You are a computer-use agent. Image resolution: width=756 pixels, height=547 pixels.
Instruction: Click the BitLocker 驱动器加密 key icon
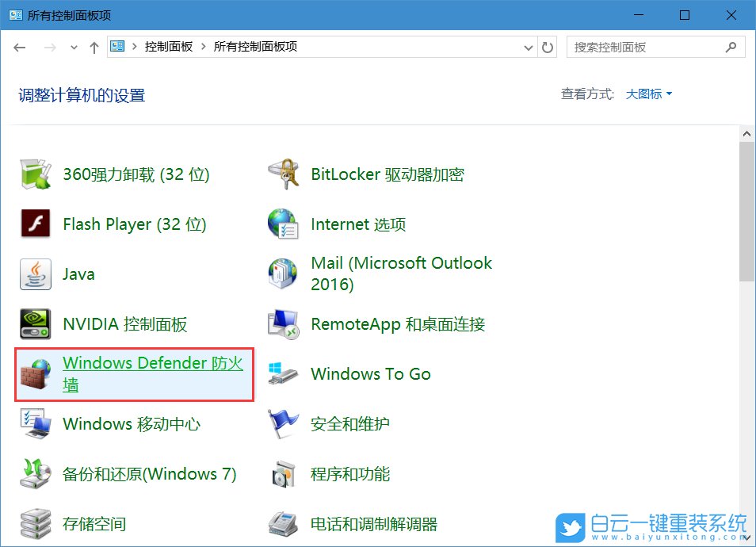(283, 174)
